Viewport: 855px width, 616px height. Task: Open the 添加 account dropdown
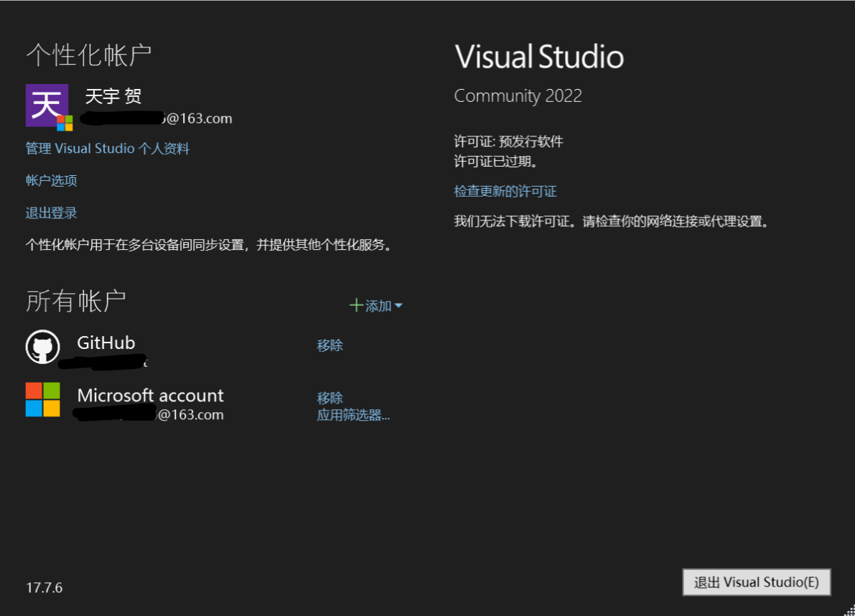[375, 305]
